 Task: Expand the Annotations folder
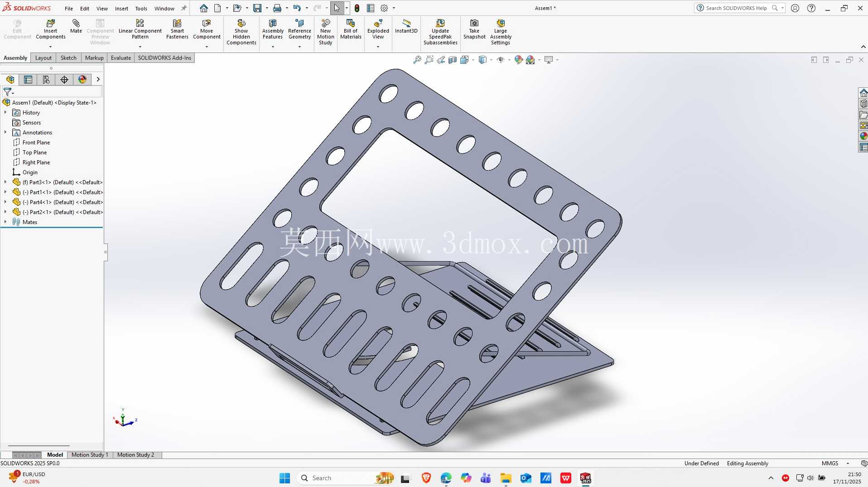(x=5, y=132)
